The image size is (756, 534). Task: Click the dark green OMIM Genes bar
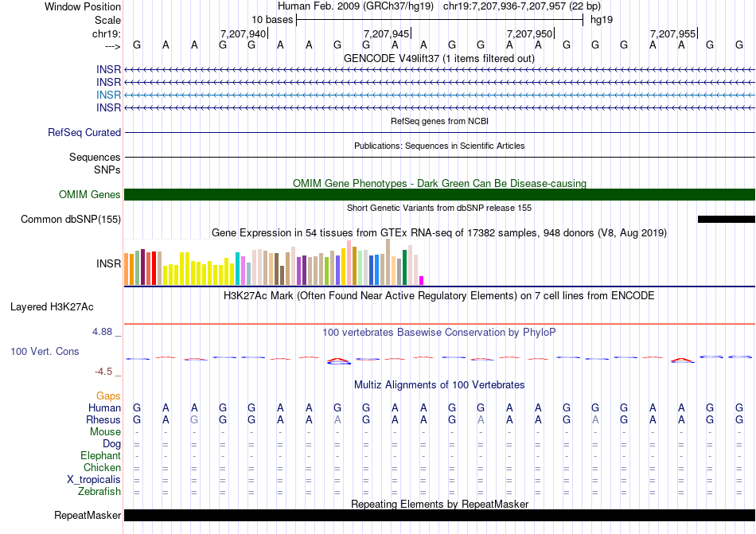coord(439,195)
